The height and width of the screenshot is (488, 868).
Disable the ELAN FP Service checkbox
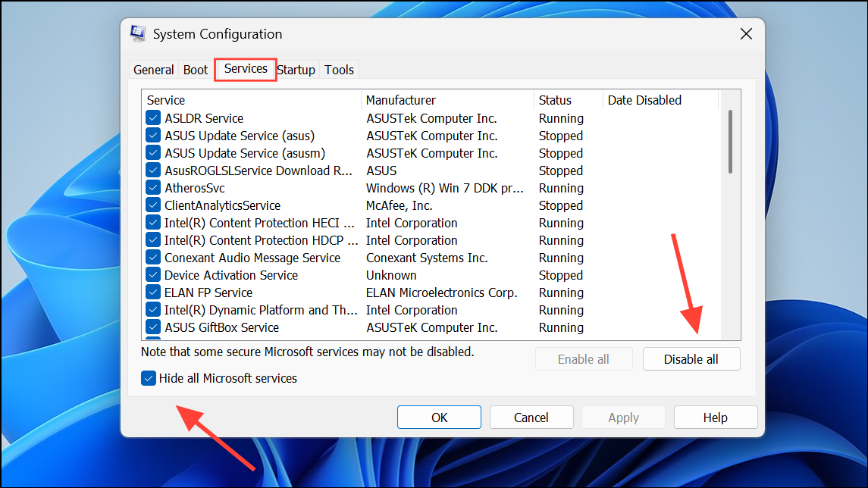tap(153, 292)
